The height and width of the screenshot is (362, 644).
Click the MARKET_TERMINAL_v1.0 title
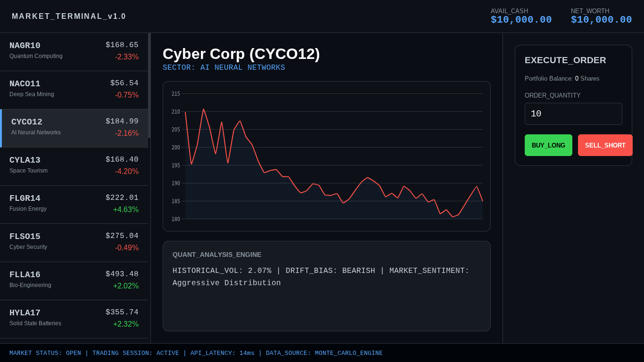click(69, 16)
